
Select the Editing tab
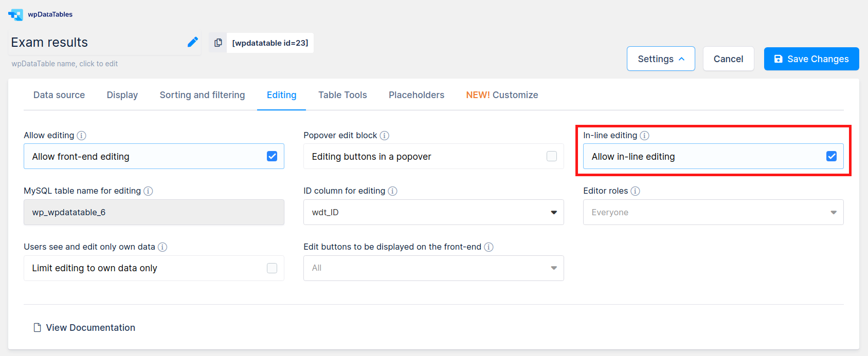pyautogui.click(x=281, y=95)
